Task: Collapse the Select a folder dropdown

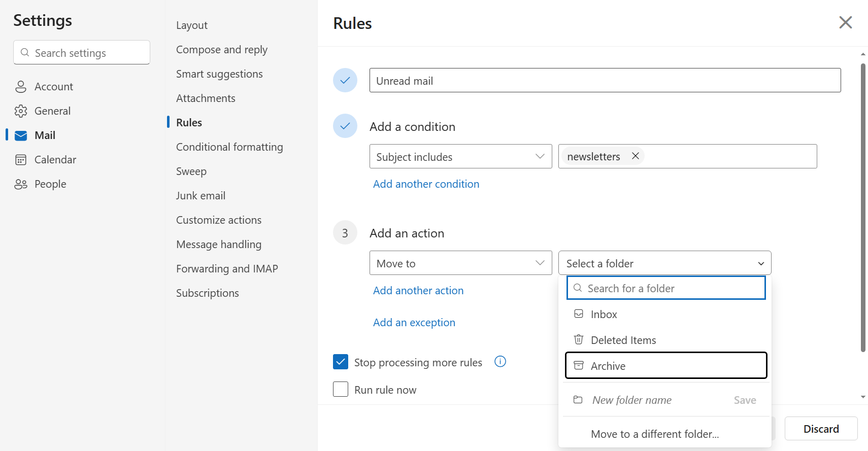Action: [665, 263]
